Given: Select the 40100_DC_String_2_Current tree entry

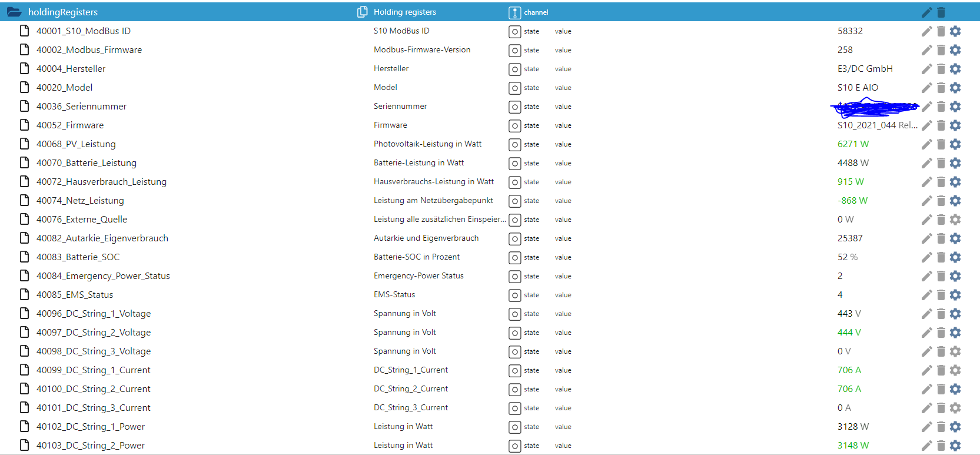Looking at the screenshot, I should click(x=94, y=389).
